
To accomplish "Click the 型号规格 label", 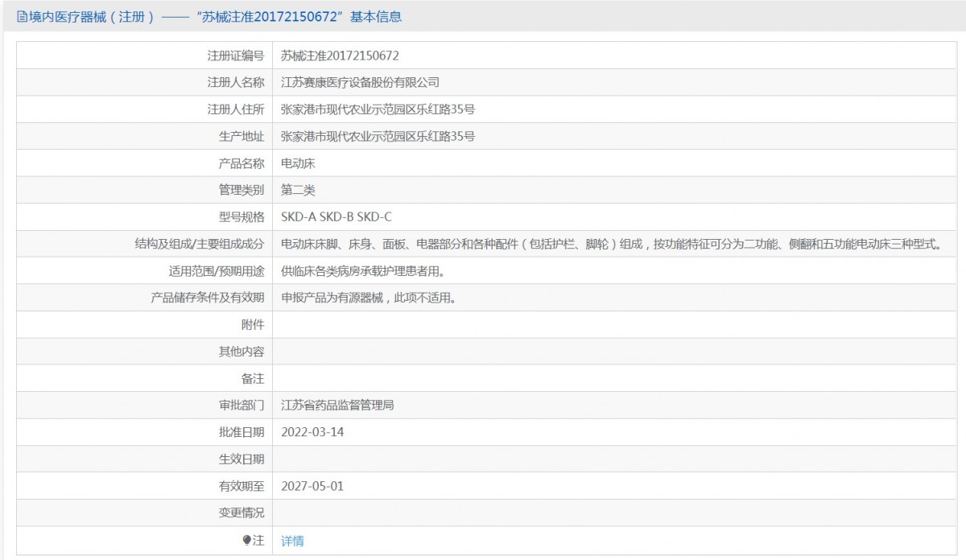I will [x=242, y=217].
